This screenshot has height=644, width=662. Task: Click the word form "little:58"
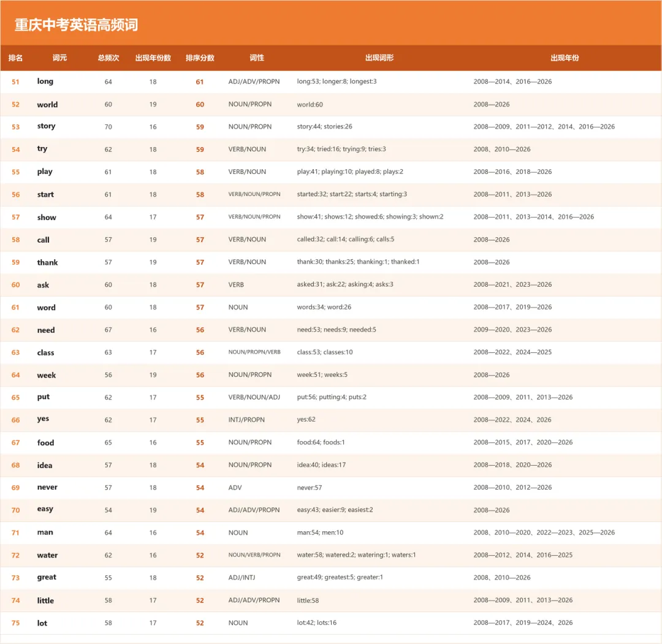[x=308, y=600]
